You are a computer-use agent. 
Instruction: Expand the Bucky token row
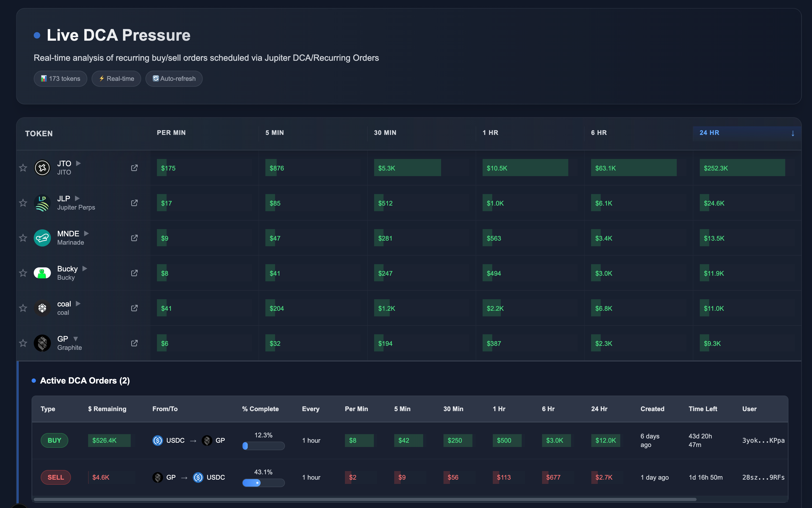(84, 268)
